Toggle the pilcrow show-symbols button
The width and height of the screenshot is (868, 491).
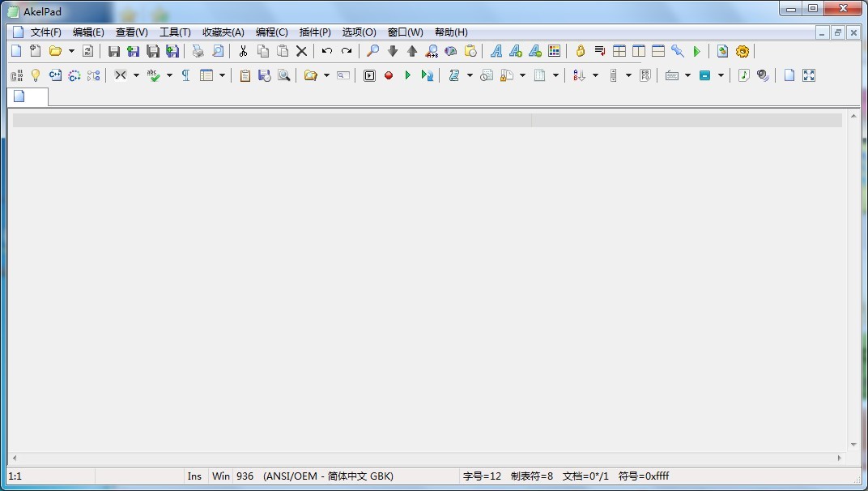pyautogui.click(x=185, y=75)
